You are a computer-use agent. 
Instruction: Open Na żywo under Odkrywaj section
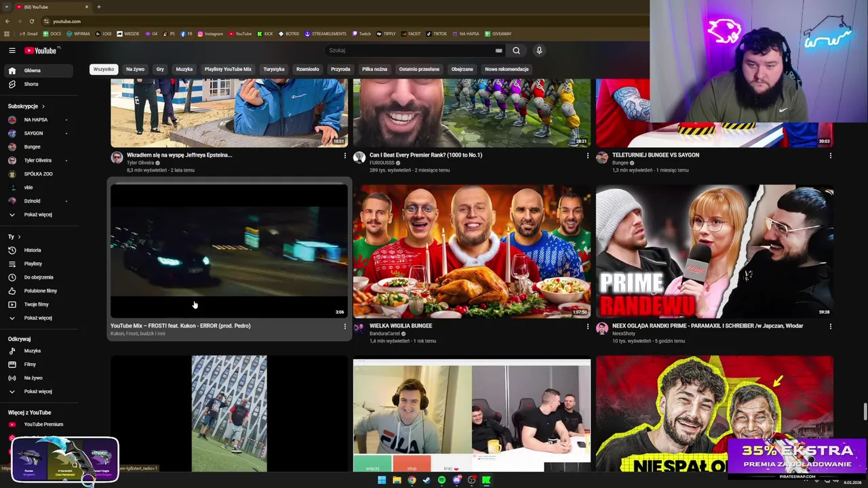click(39, 378)
